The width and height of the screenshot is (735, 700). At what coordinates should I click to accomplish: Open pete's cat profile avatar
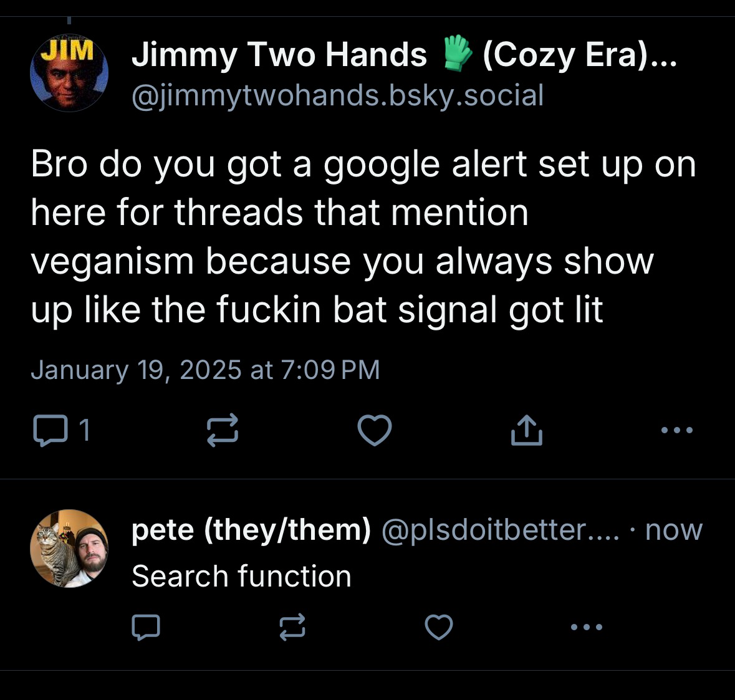tap(69, 549)
